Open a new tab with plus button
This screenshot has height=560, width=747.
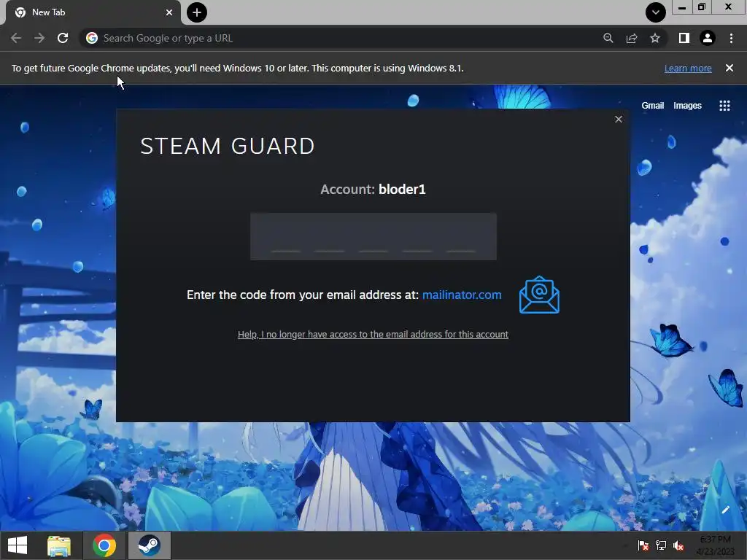pos(197,12)
